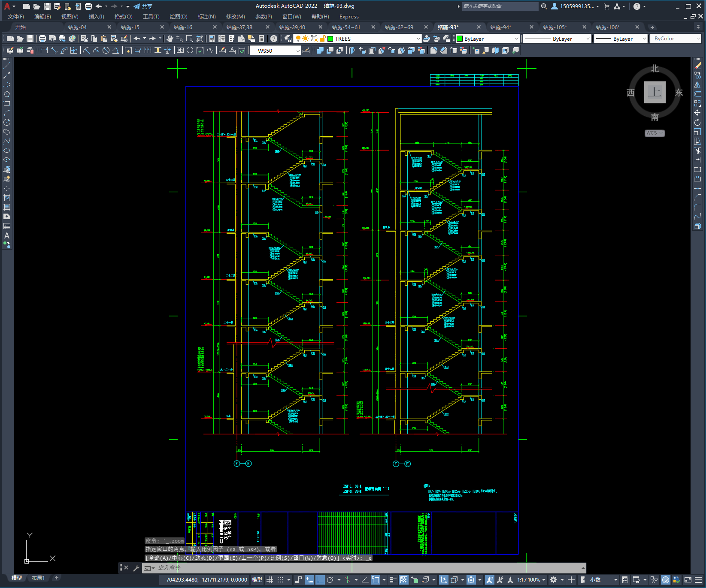The width and height of the screenshot is (706, 588).
Task: Click the Plot printer icon in standard toolbar
Action: click(42, 39)
